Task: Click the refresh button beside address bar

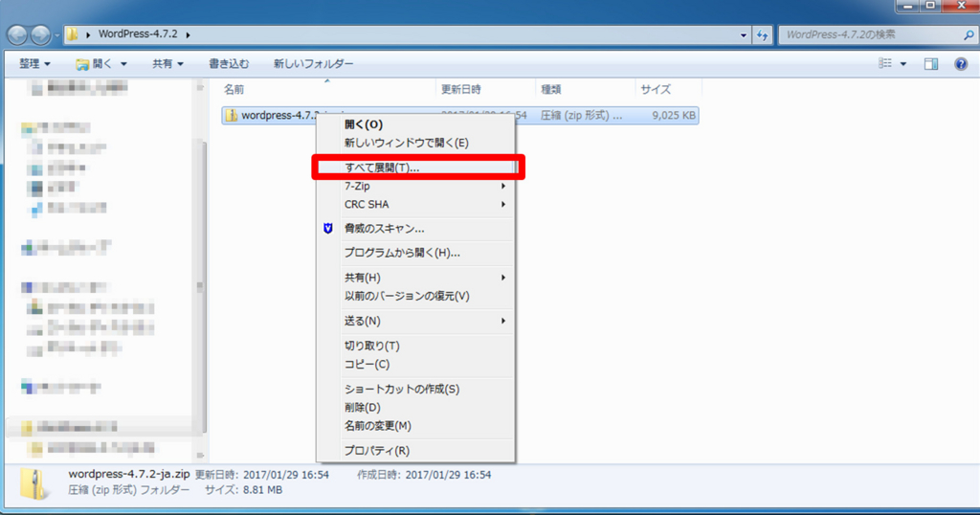Action: (762, 35)
